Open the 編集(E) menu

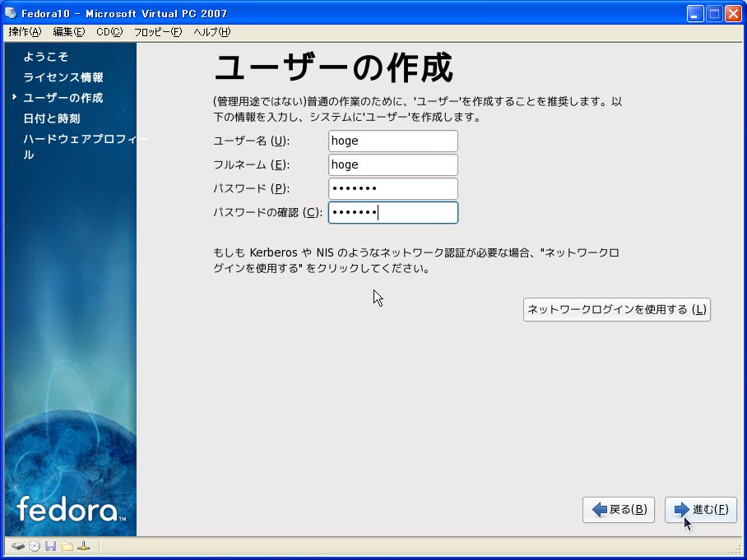pyautogui.click(x=68, y=32)
